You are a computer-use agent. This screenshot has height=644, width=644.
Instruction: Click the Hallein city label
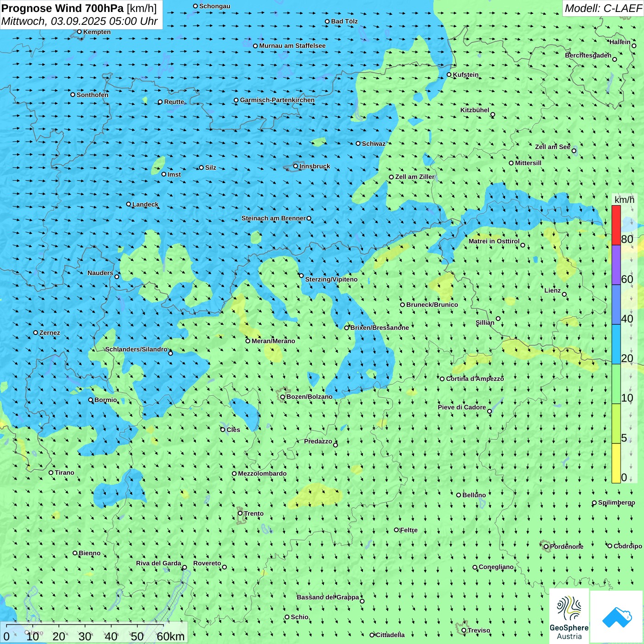coord(620,42)
